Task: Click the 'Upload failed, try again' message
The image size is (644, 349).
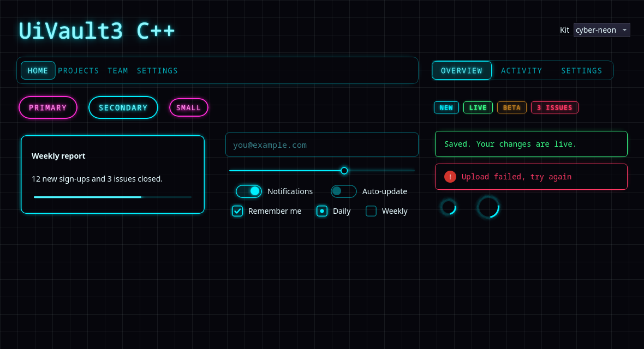Action: [516, 177]
